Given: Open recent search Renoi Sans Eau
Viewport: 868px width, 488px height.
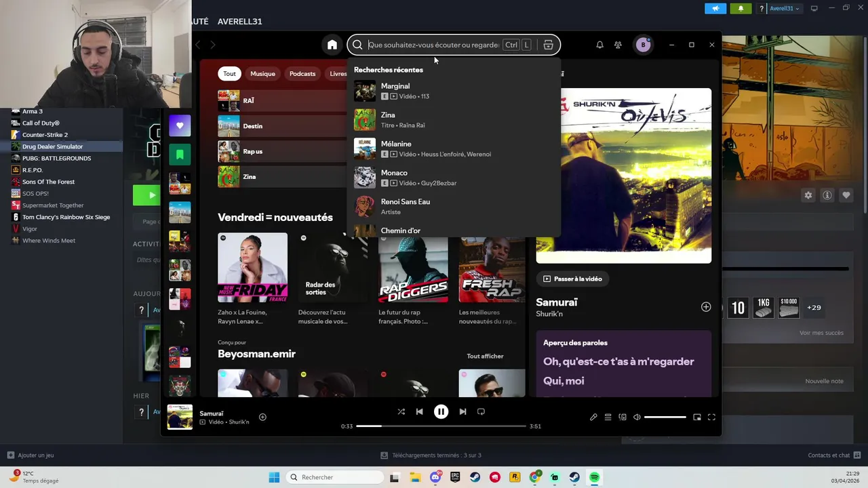Looking at the screenshot, I should [453, 207].
